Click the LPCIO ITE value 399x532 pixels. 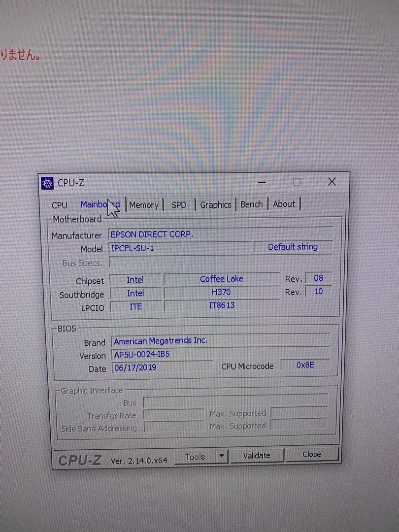pyautogui.click(x=135, y=307)
